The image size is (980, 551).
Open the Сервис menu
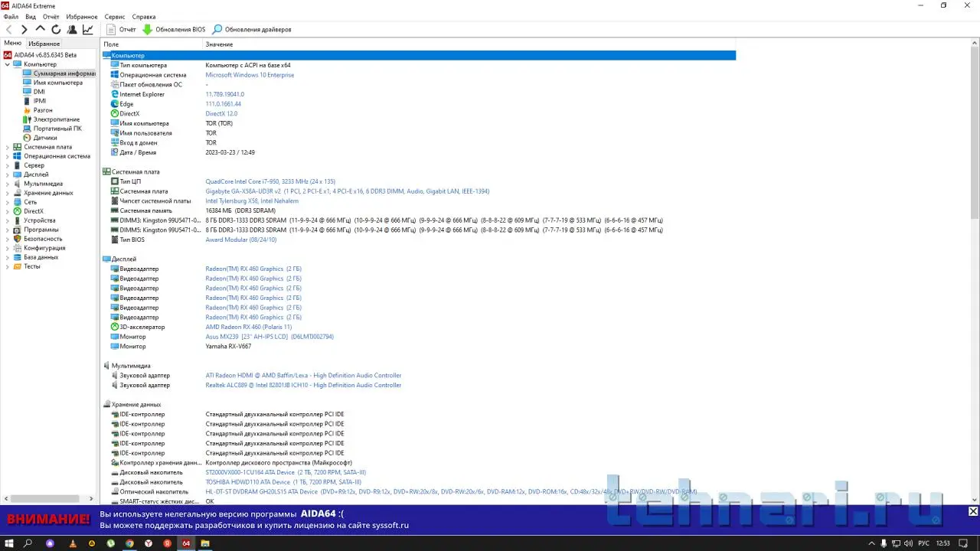[115, 17]
